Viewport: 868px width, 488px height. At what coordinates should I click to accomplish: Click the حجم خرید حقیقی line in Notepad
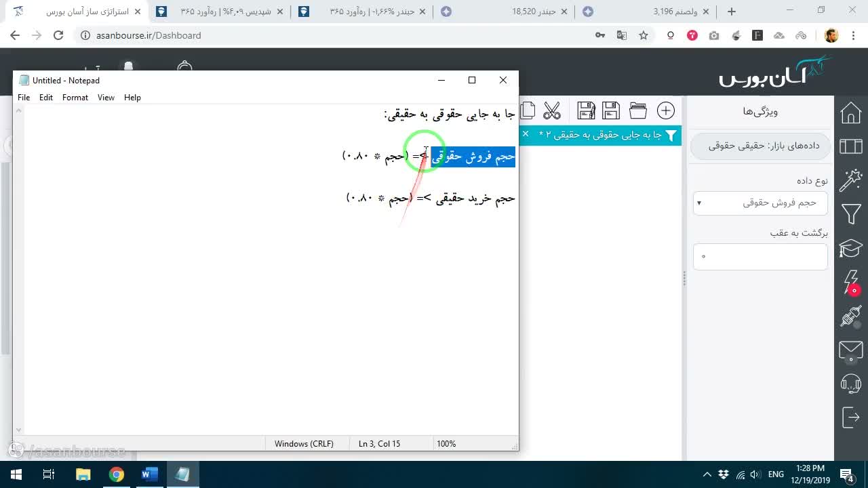click(x=431, y=198)
